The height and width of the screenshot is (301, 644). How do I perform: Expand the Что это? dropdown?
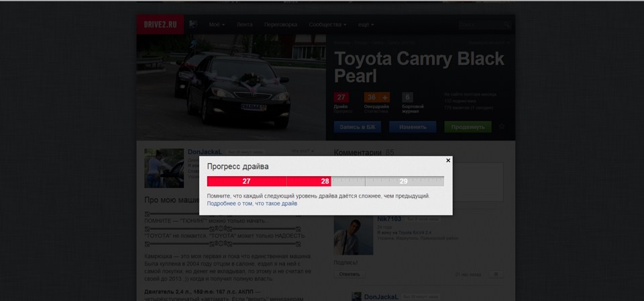(303, 151)
